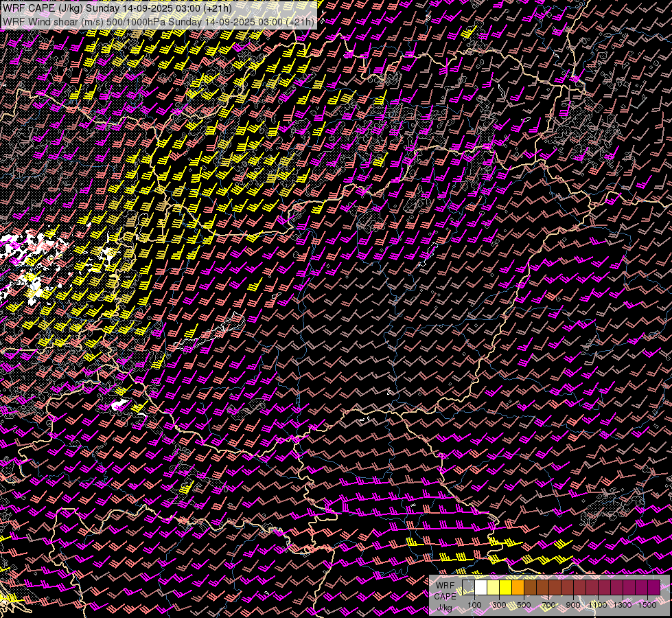
Task: Click the WRF Wind shear title line
Action: pyautogui.click(x=158, y=22)
